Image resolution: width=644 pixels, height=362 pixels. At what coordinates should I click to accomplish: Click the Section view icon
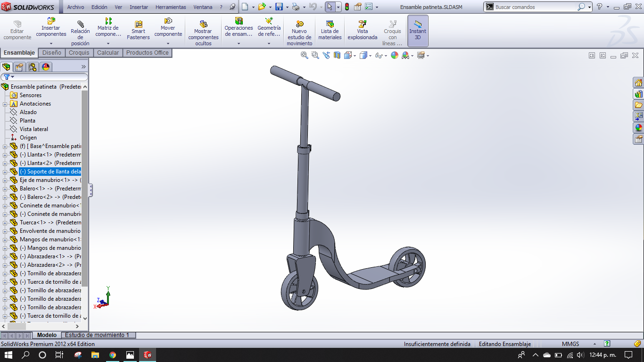tap(337, 55)
